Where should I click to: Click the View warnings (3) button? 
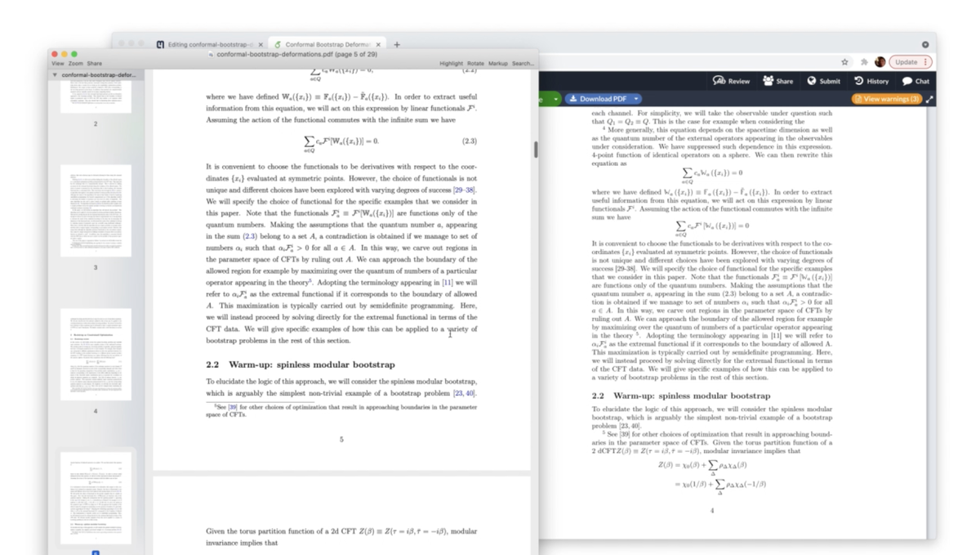coord(886,99)
